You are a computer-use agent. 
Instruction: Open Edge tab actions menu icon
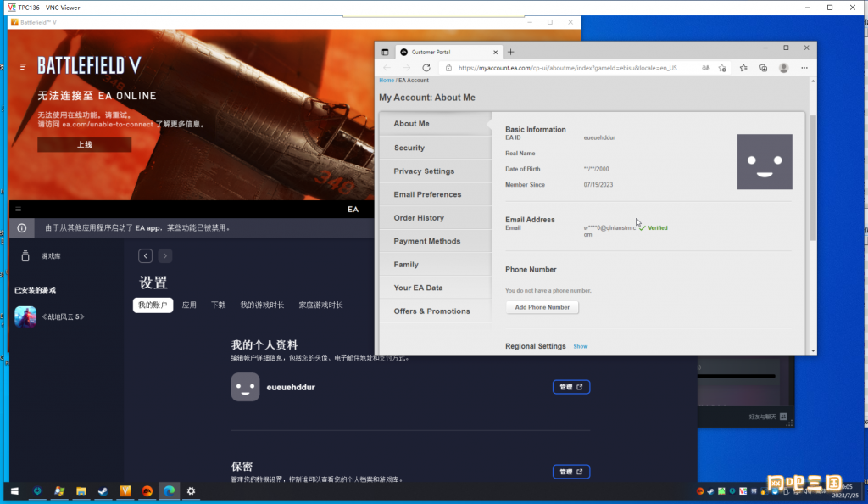[x=386, y=52]
